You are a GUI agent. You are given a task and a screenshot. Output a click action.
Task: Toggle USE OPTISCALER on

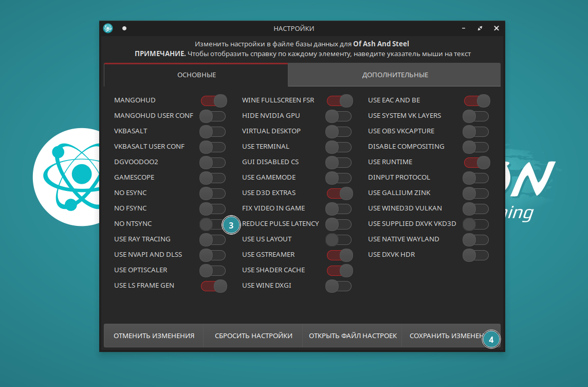click(213, 270)
